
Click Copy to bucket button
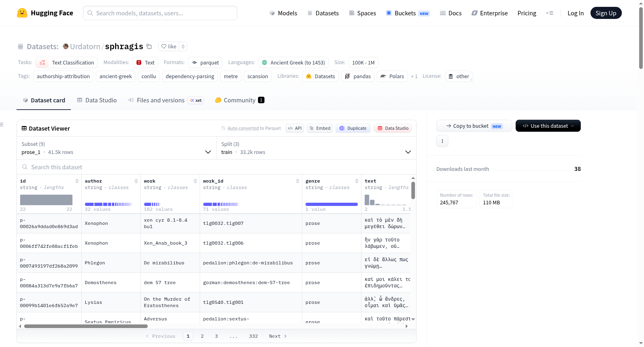(474, 126)
